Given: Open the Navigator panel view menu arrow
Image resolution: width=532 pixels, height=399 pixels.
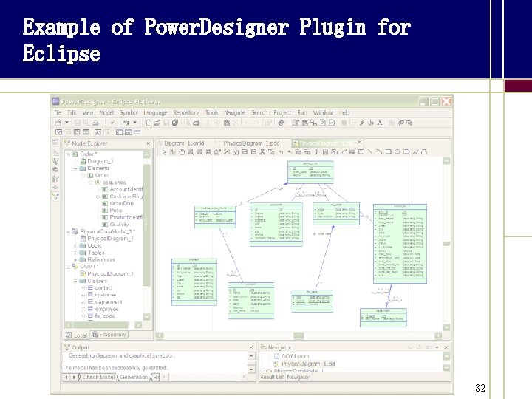Looking at the screenshot, I should click(437, 347).
